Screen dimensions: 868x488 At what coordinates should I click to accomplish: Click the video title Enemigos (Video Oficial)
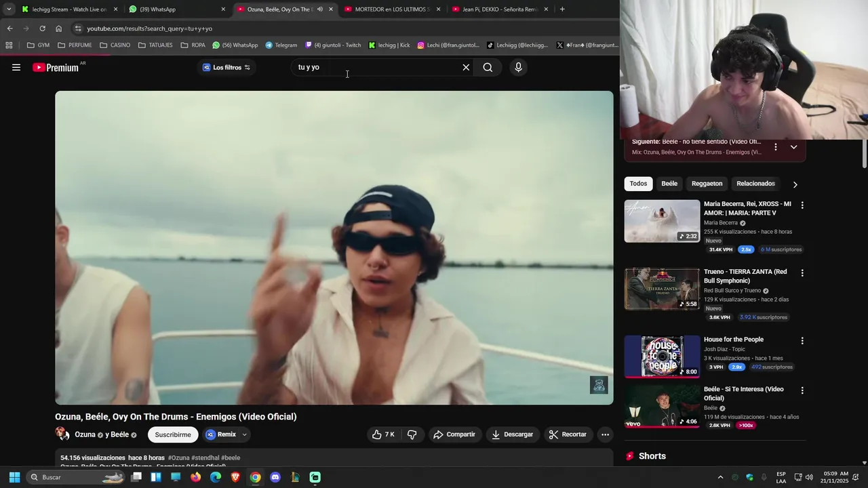click(176, 417)
